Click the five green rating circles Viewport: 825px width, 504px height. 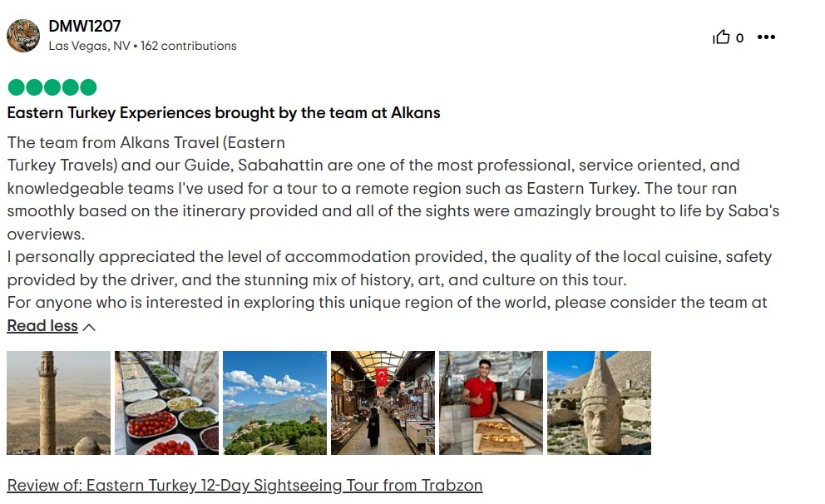click(x=52, y=87)
